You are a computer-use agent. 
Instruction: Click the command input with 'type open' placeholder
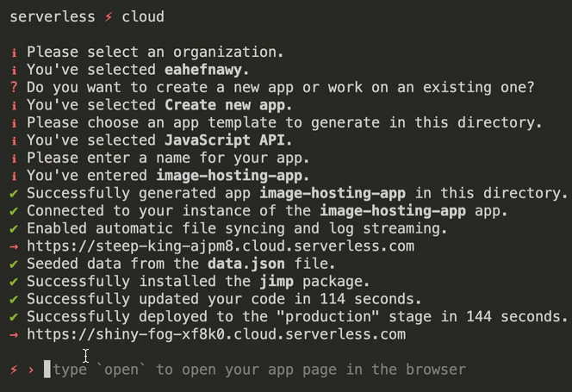tap(258, 370)
